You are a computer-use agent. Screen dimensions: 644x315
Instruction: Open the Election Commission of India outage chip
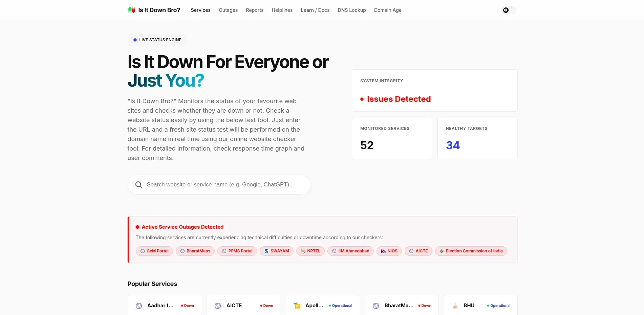tap(471, 251)
